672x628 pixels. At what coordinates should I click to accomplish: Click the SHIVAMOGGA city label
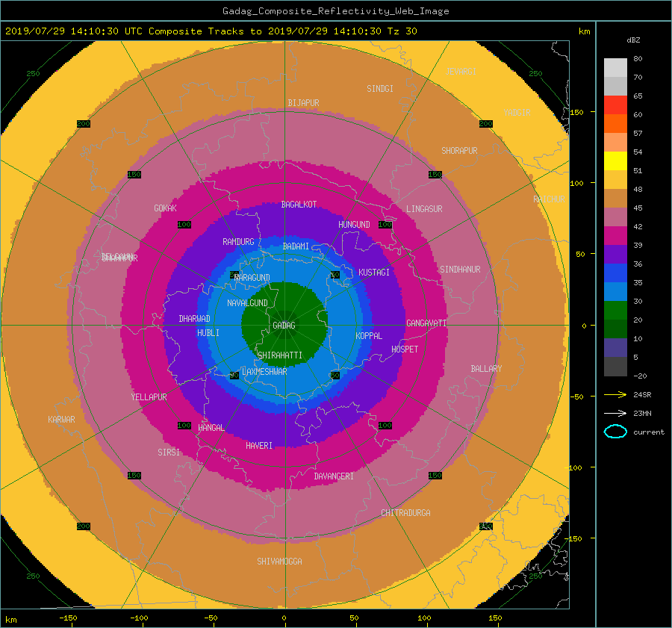(279, 562)
